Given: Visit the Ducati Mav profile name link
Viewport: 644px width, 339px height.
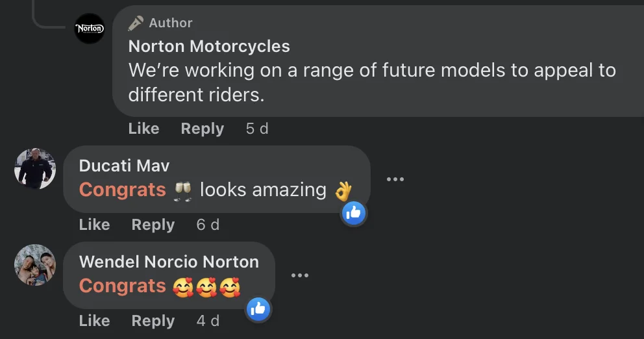Looking at the screenshot, I should pos(124,166).
